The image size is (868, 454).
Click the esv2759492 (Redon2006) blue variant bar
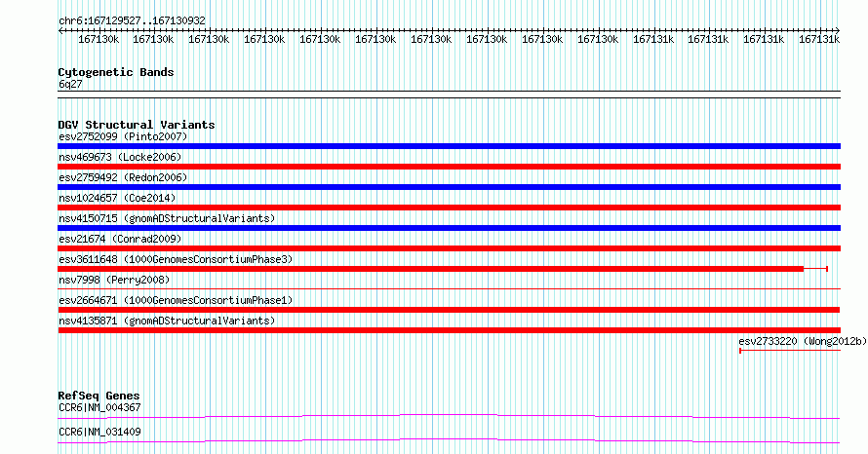click(x=449, y=187)
